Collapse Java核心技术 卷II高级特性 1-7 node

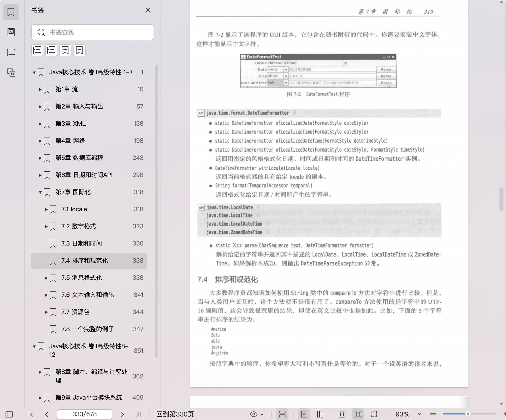[34, 73]
